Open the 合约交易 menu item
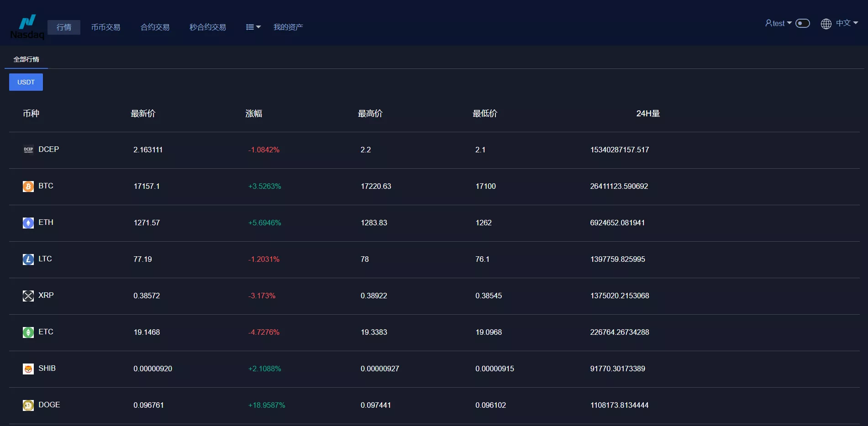The width and height of the screenshot is (868, 426). 155,27
